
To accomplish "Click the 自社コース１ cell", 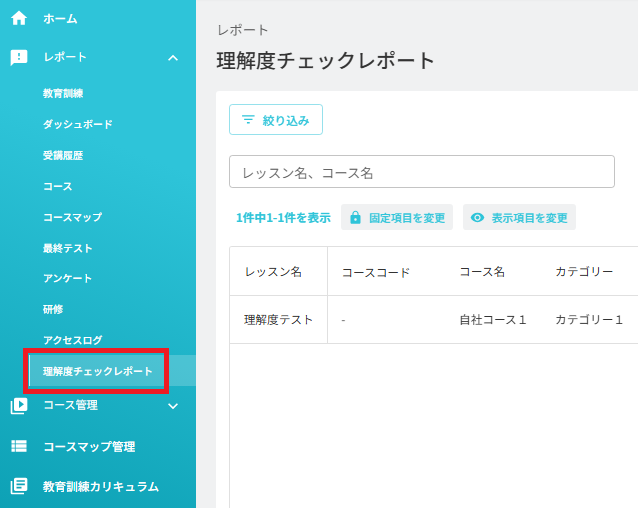I will [493, 320].
